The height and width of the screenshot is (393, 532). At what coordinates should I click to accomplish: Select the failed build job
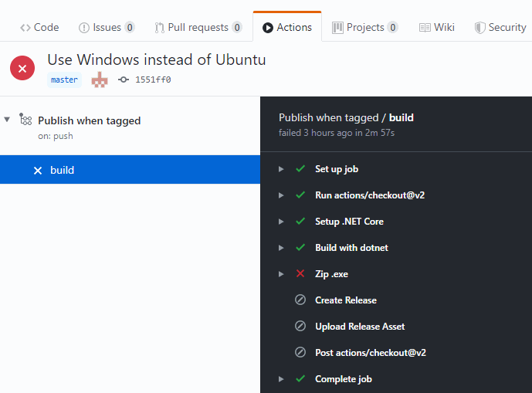[130, 170]
